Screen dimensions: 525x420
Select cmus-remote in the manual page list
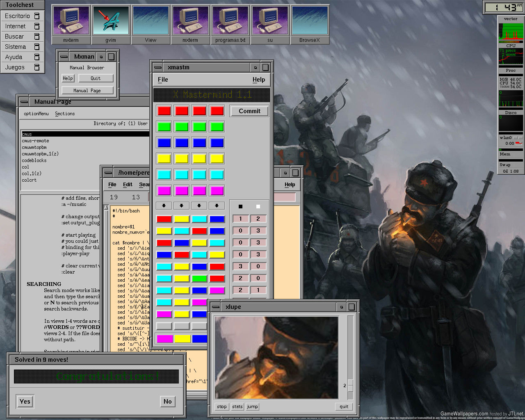click(x=35, y=141)
